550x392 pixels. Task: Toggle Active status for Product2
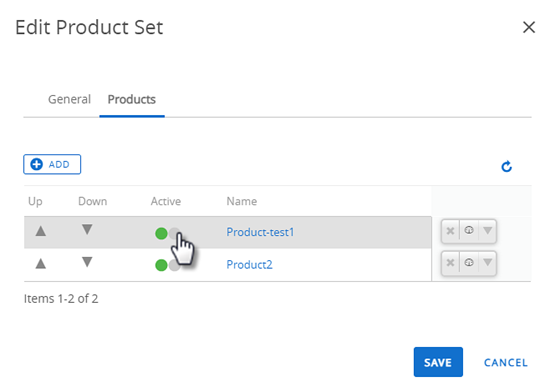click(x=168, y=265)
